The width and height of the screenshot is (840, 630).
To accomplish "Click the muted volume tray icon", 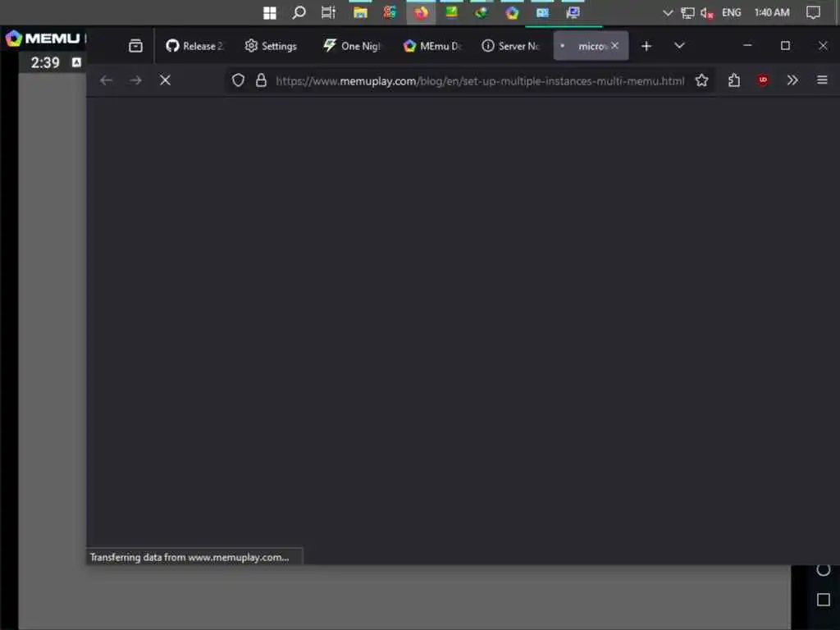I will point(707,13).
